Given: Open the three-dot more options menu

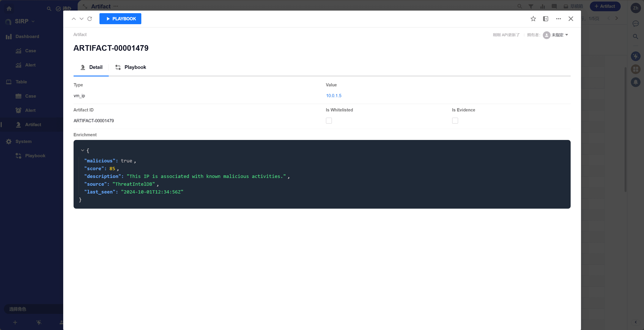Looking at the screenshot, I should pos(558,19).
